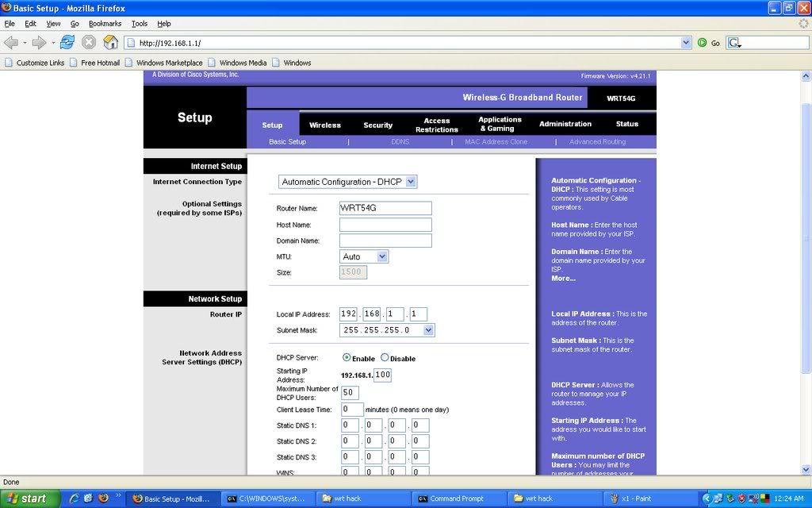This screenshot has width=812, height=508.
Task: Launch Internet Explorer from Quick Launch
Action: tap(75, 498)
